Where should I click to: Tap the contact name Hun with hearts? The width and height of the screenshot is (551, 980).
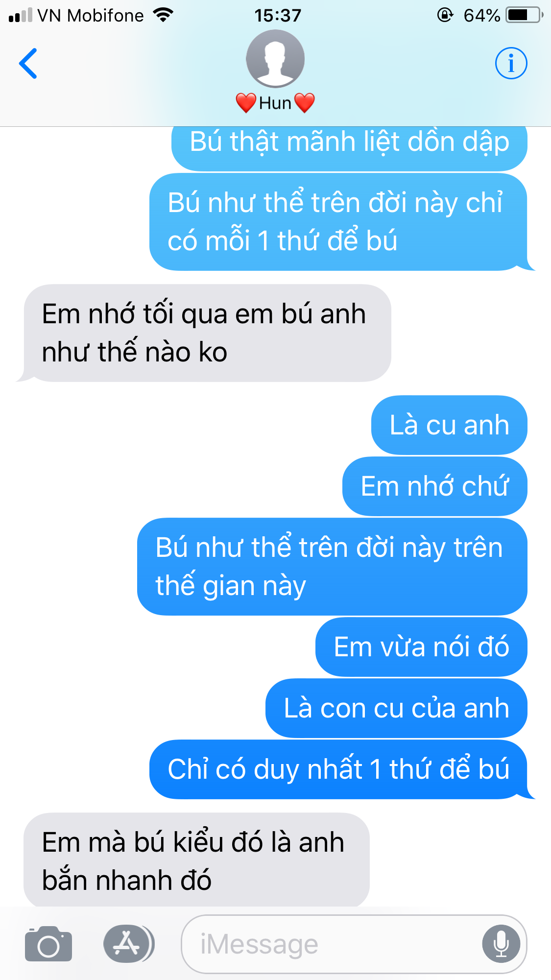point(275,103)
